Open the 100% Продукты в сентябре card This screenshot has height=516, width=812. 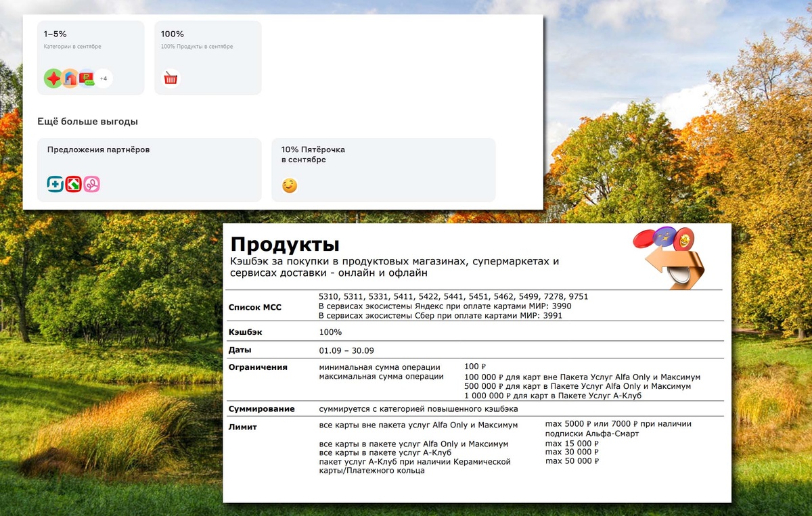tap(208, 57)
